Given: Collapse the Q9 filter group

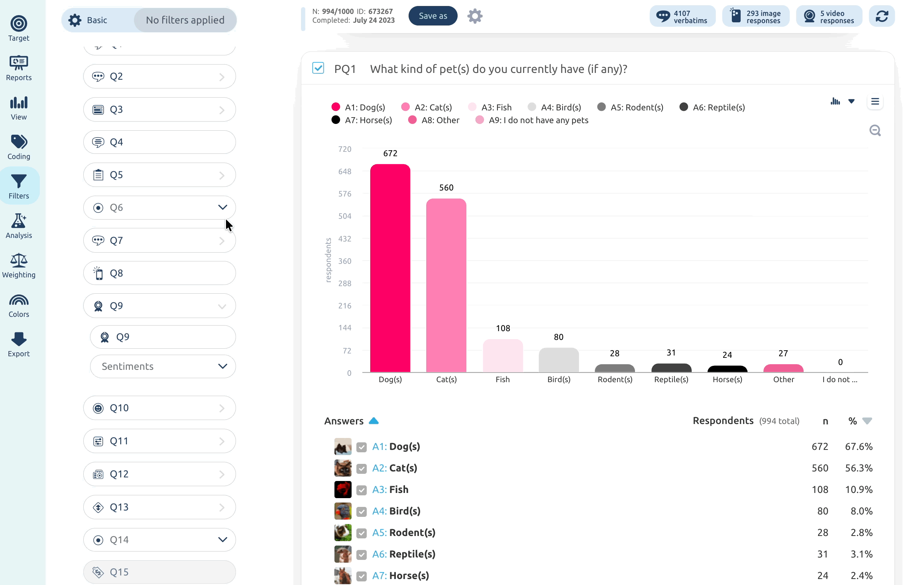Looking at the screenshot, I should point(222,306).
